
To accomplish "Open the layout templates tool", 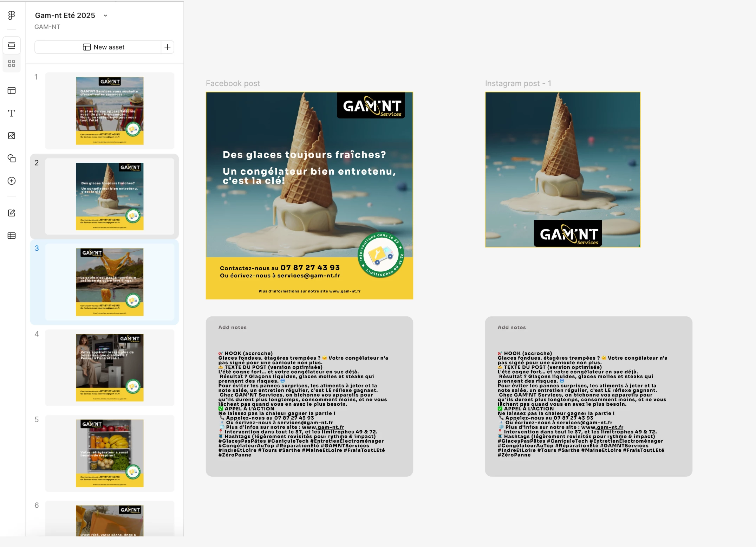I will click(12, 91).
